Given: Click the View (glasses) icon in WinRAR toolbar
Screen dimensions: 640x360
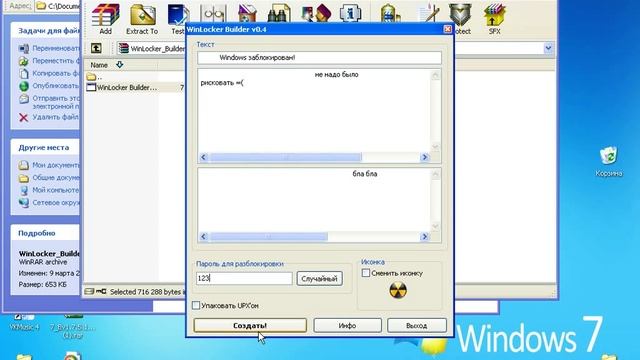Looking at the screenshot, I should (x=213, y=14).
